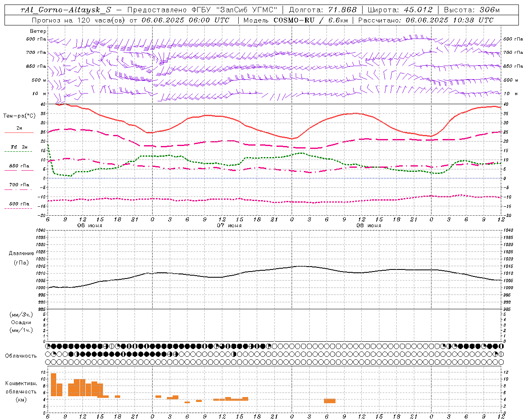Click the Тем-ра(°C) temperature panel label
The height and width of the screenshot is (420, 525).
(19, 116)
